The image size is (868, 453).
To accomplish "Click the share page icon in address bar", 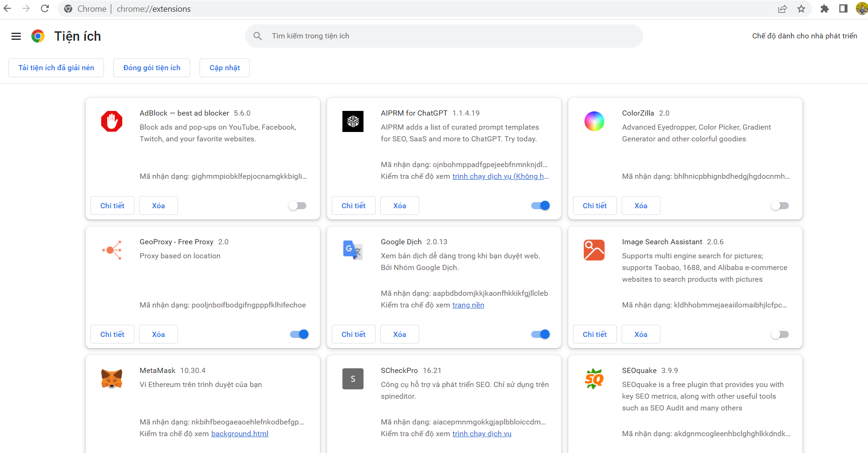I will pos(783,9).
